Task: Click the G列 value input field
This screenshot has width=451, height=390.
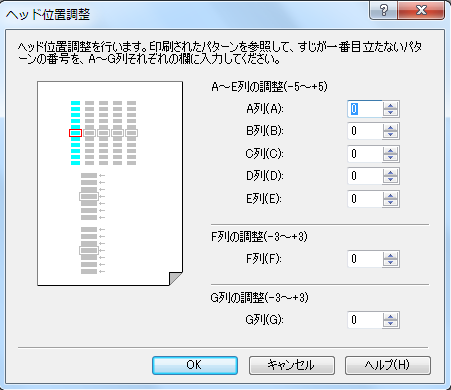Action: point(365,320)
